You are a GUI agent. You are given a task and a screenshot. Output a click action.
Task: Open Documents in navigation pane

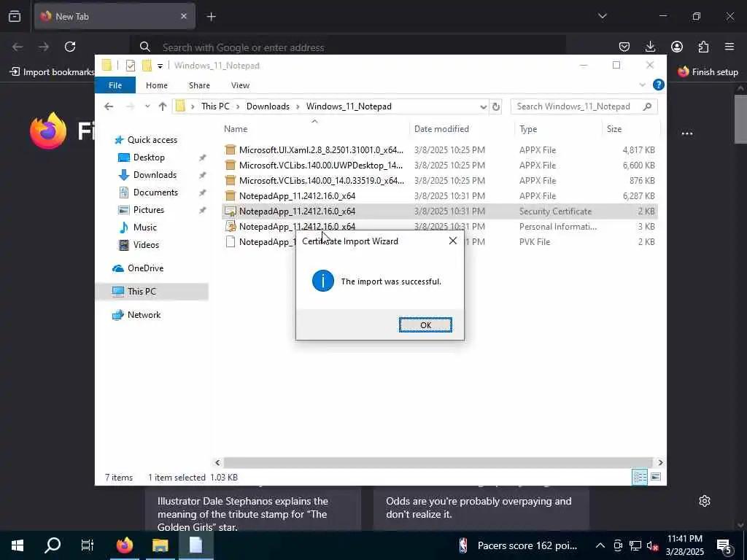click(155, 192)
